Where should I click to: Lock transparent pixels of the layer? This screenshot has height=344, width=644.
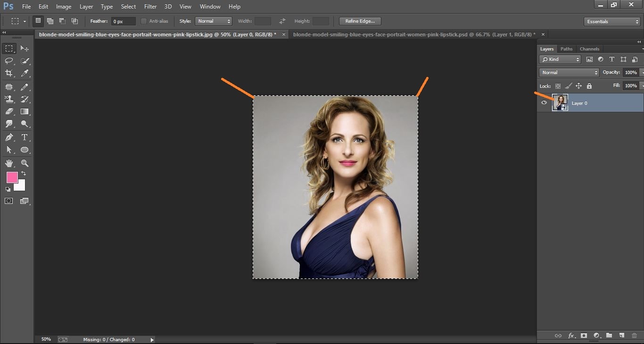tap(557, 86)
